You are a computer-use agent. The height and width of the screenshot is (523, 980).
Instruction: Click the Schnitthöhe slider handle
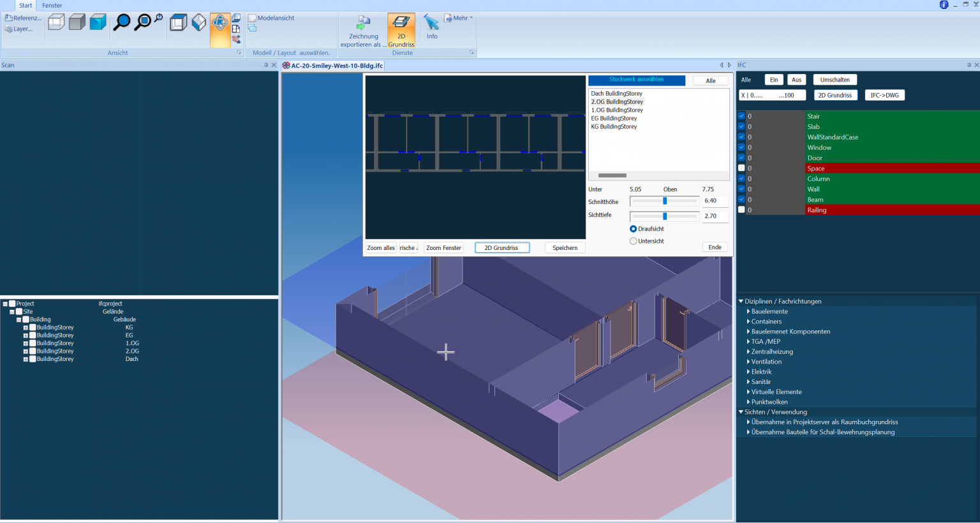coord(665,201)
